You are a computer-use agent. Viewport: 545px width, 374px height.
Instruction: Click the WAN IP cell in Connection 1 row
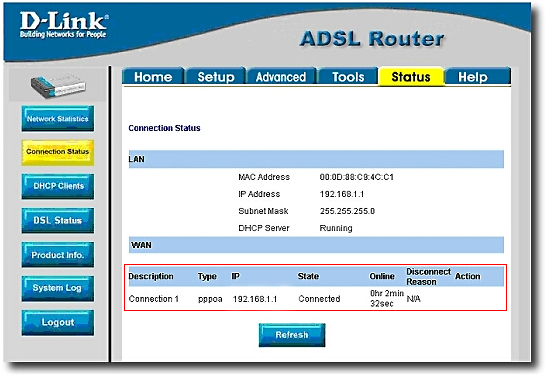point(255,299)
